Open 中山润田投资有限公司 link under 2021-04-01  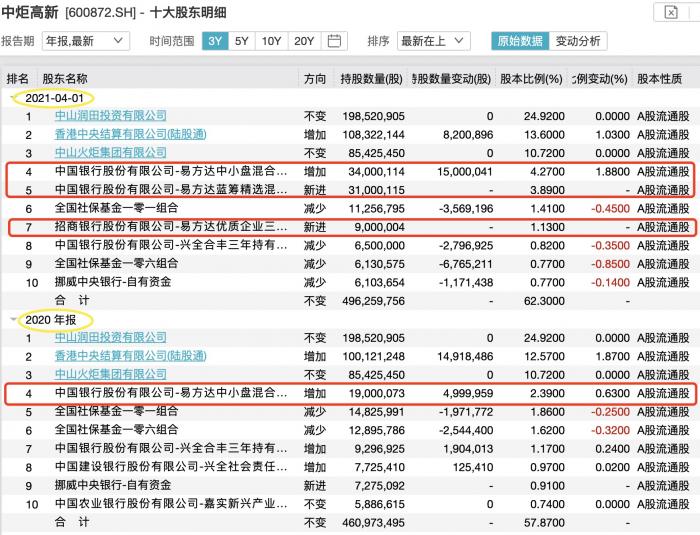pyautogui.click(x=110, y=116)
